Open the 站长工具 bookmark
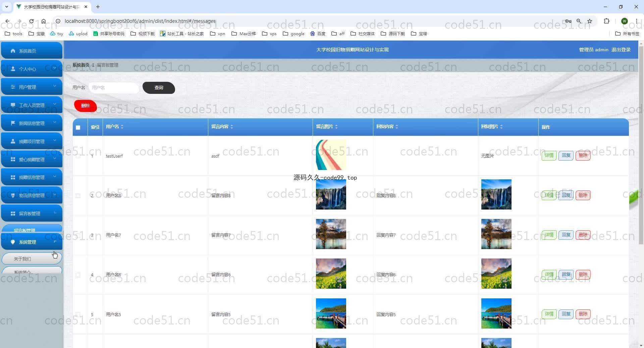 182,34
